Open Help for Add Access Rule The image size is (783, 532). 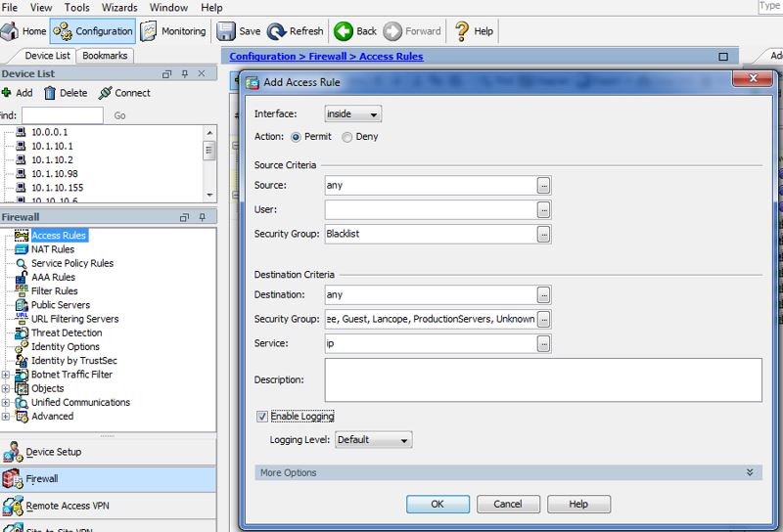578,504
